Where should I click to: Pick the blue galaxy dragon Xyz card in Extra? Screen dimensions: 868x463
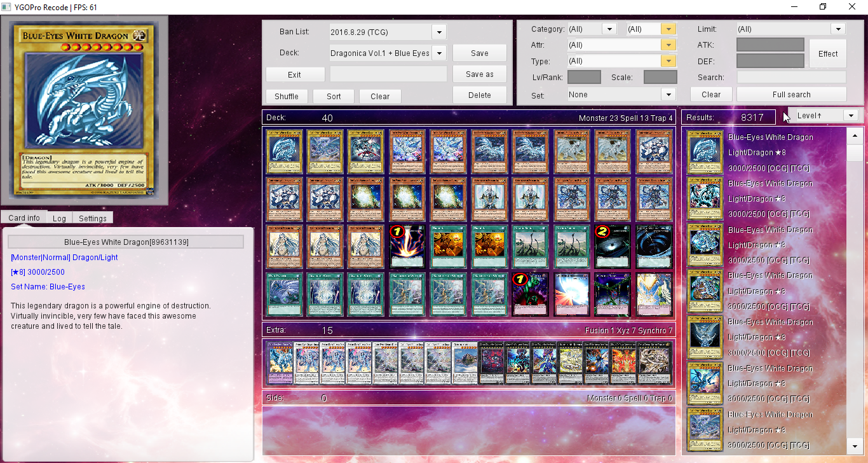pos(544,363)
